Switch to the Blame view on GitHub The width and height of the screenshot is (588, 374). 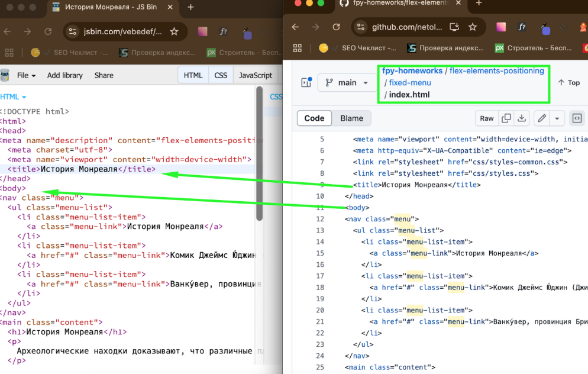pyautogui.click(x=352, y=118)
